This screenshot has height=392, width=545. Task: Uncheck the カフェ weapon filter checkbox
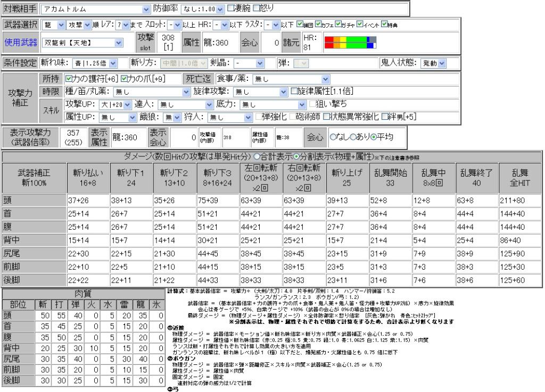[319, 25]
